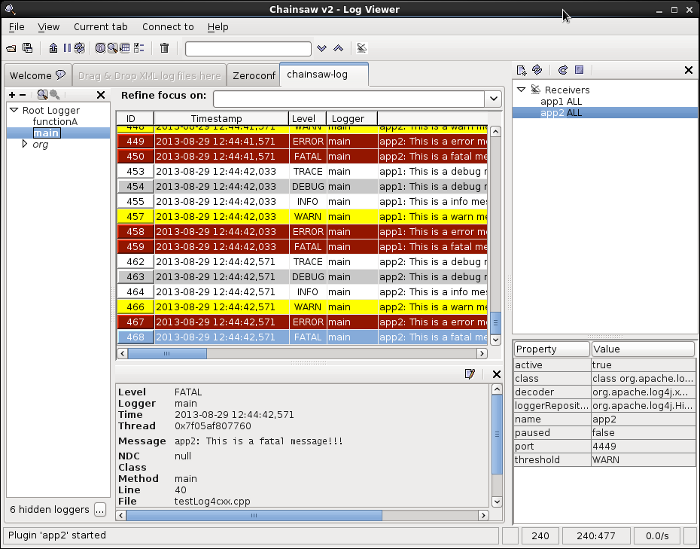The height and width of the screenshot is (549, 700).
Task: Click the find previous up arrow
Action: [338, 48]
